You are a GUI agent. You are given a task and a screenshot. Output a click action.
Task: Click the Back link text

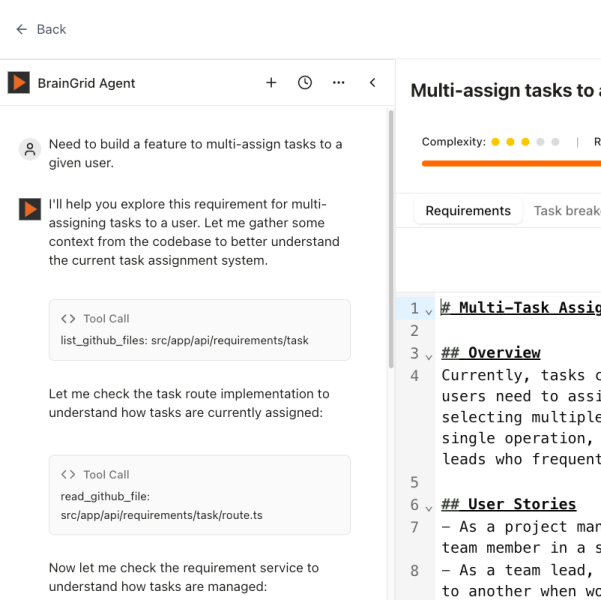point(51,29)
